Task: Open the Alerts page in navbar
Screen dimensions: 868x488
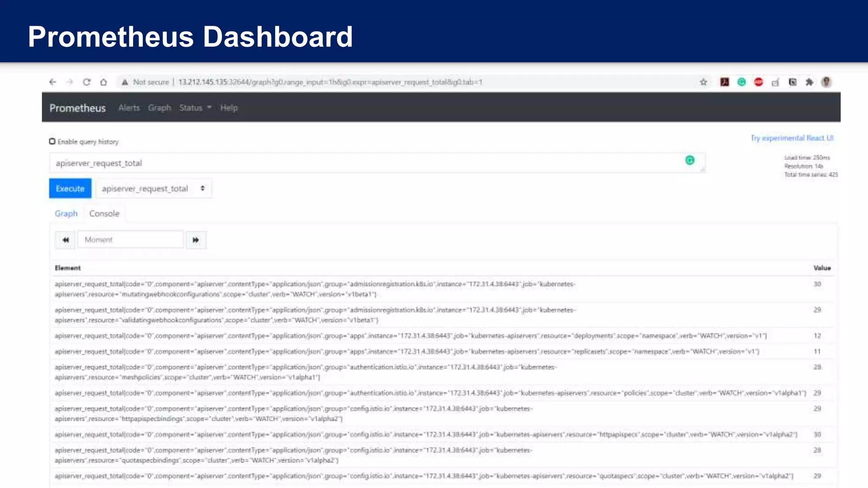Action: pyautogui.click(x=129, y=108)
